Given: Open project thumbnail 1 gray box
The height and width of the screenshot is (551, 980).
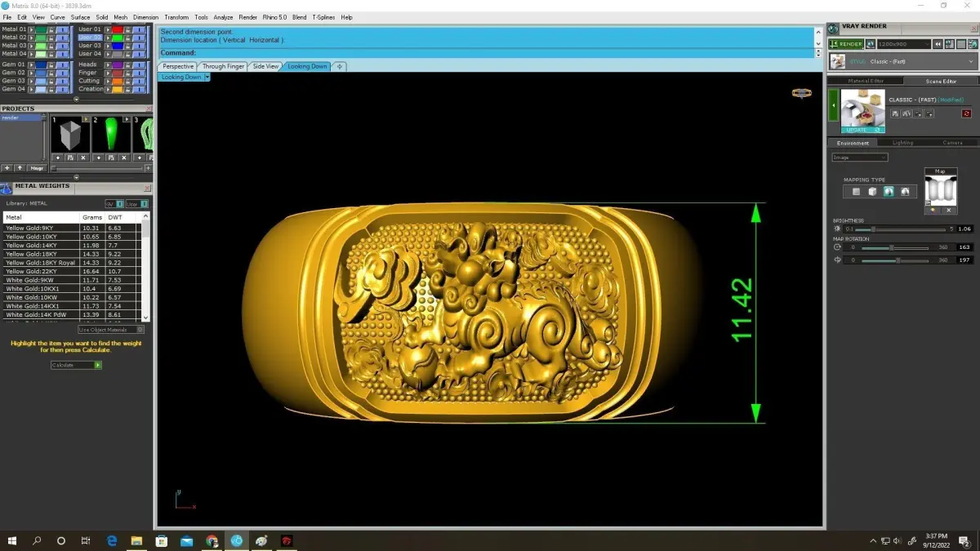Looking at the screenshot, I should tap(70, 135).
